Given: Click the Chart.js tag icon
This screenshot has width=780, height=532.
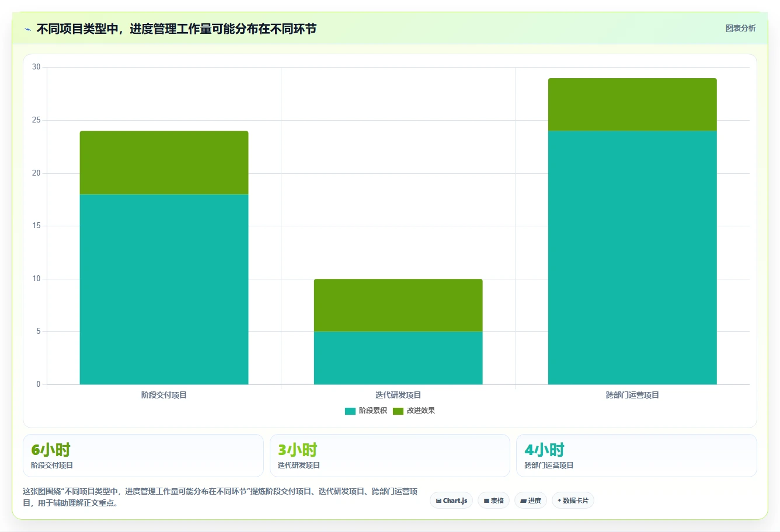Looking at the screenshot, I should tap(438, 501).
